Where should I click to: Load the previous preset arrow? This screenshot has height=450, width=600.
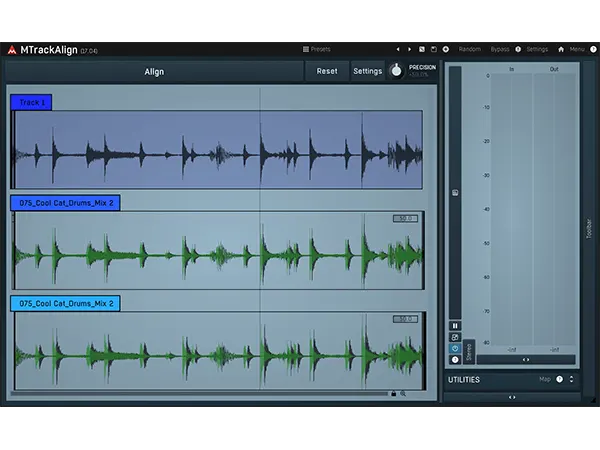(398, 49)
